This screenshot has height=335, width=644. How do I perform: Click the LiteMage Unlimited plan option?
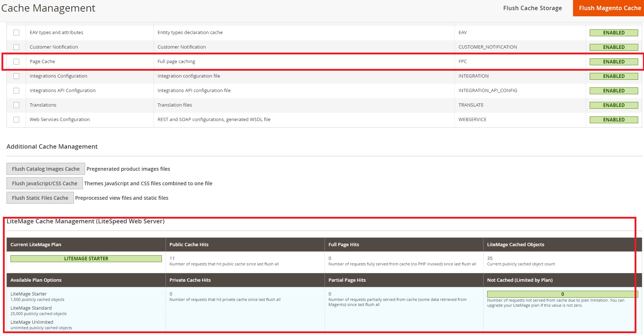pos(32,322)
